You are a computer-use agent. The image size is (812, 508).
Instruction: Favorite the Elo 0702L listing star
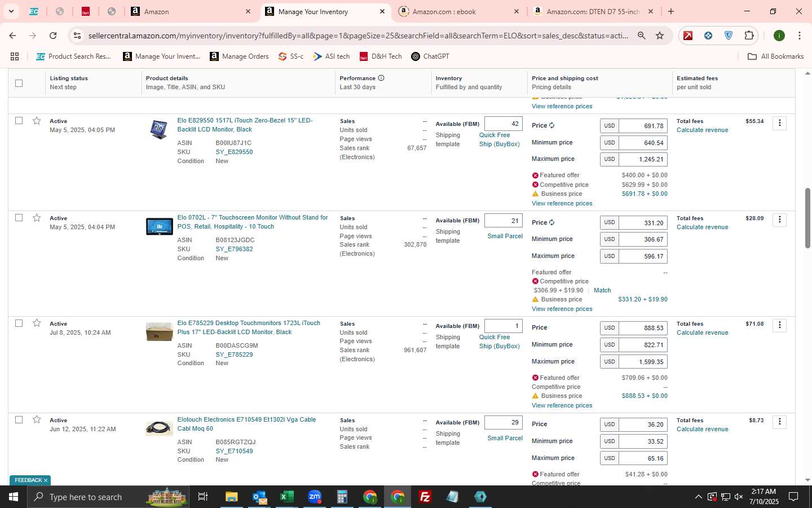[37, 218]
